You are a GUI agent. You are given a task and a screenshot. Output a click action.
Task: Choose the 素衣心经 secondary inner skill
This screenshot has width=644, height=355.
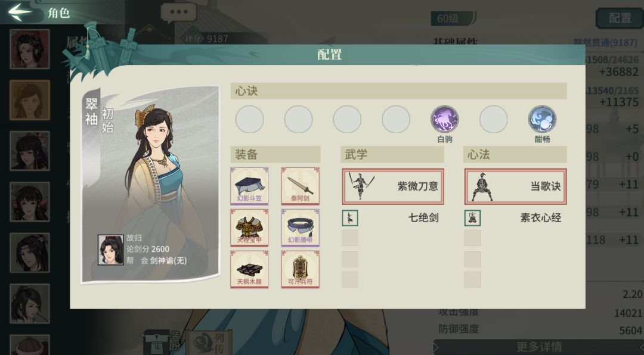(x=513, y=218)
